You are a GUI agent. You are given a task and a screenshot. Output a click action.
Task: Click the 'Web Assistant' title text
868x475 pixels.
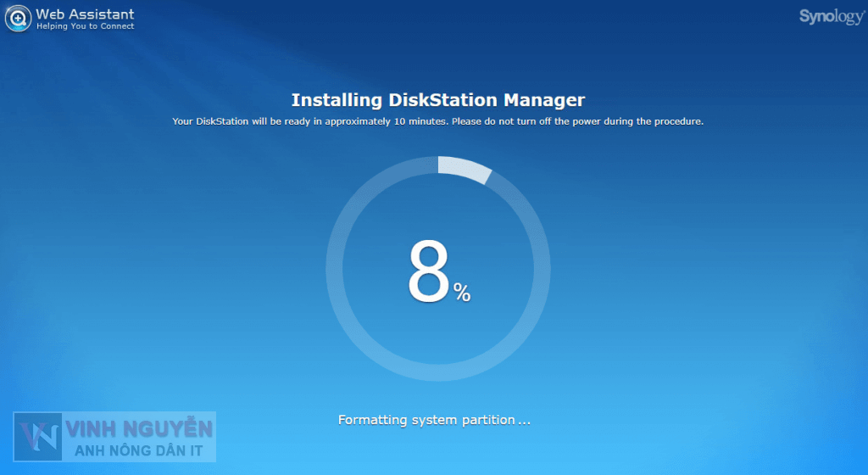pos(86,14)
